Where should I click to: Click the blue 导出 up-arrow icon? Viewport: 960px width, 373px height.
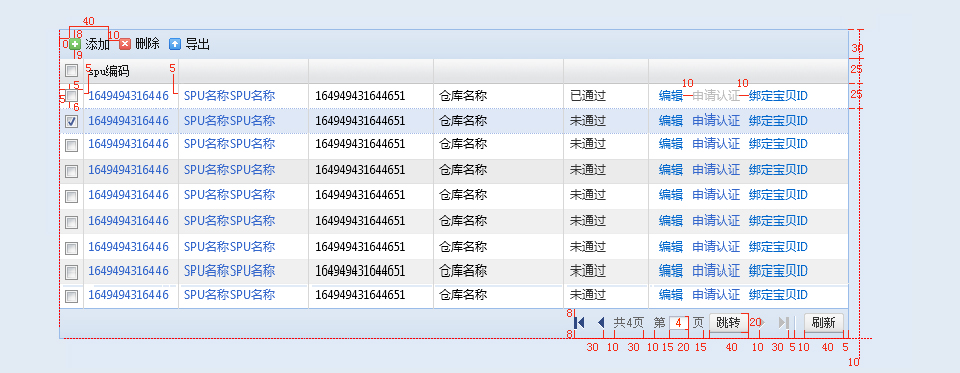[x=175, y=44]
